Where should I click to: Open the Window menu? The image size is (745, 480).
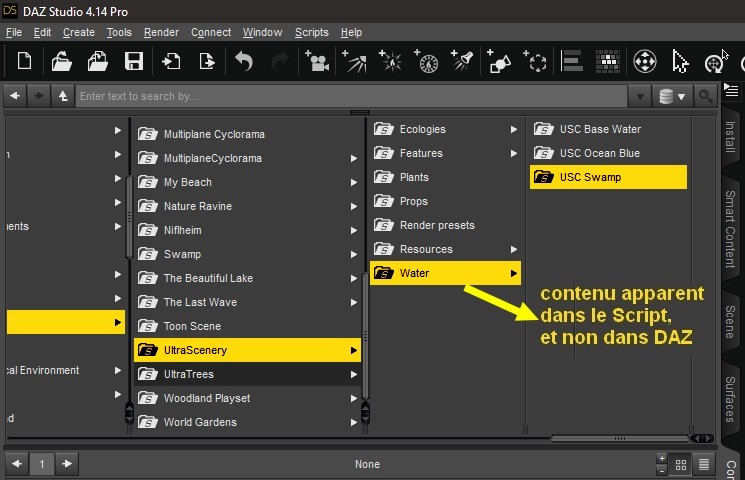(x=262, y=32)
